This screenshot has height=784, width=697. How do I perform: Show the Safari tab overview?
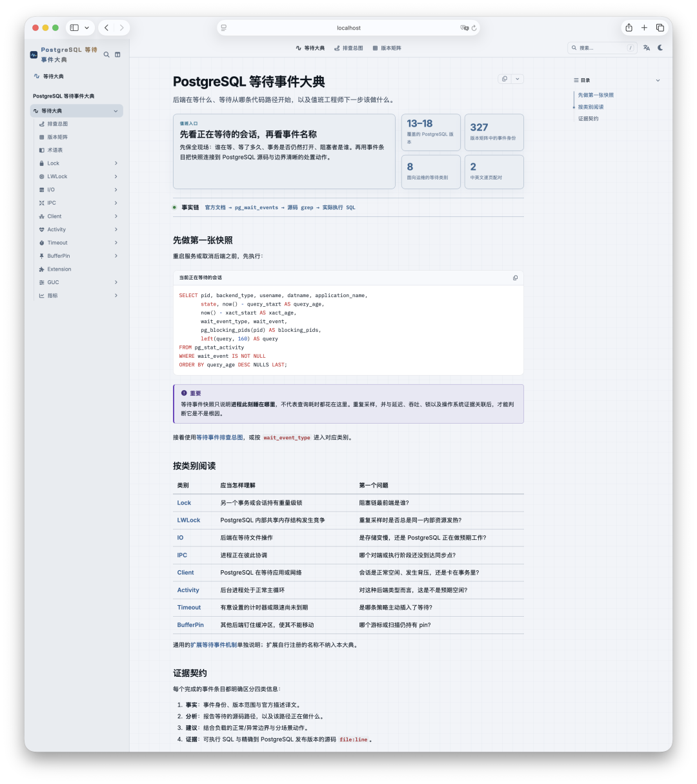[x=660, y=28]
